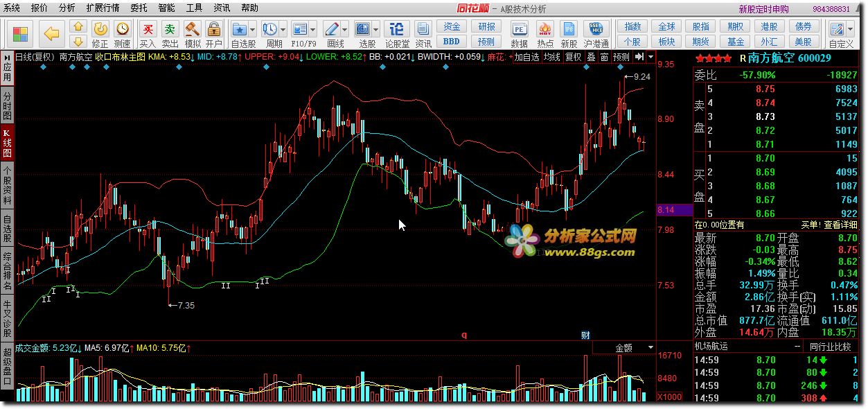Open the 模拟 gavel icon
This screenshot has width=868, height=409.
(x=192, y=28)
